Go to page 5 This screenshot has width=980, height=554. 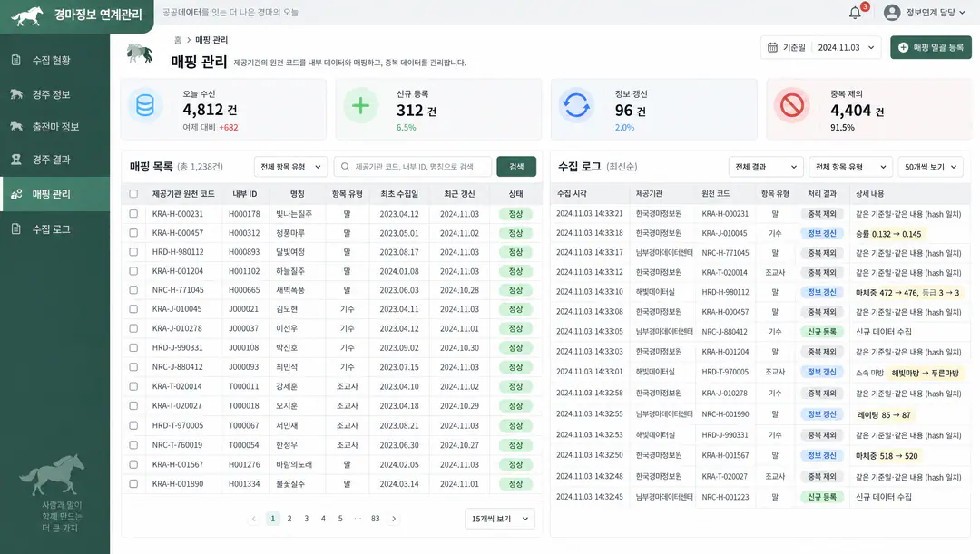[x=340, y=519]
